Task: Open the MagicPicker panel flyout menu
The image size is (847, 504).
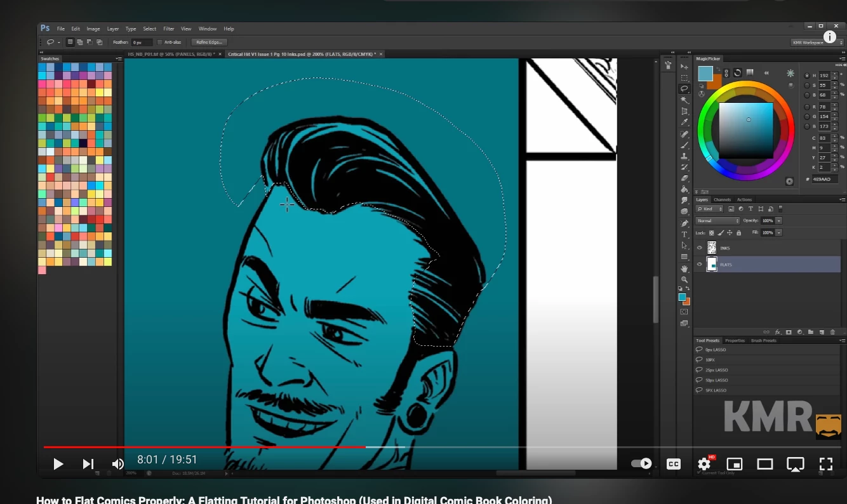Action: pyautogui.click(x=841, y=58)
